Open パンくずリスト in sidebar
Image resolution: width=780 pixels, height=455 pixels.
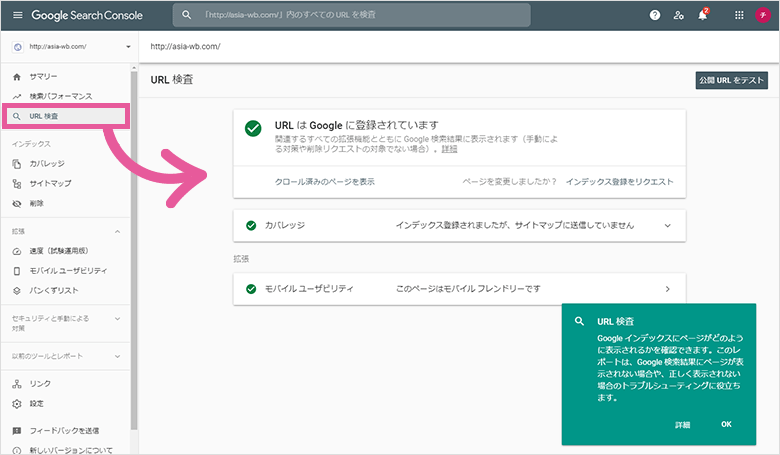(x=54, y=290)
